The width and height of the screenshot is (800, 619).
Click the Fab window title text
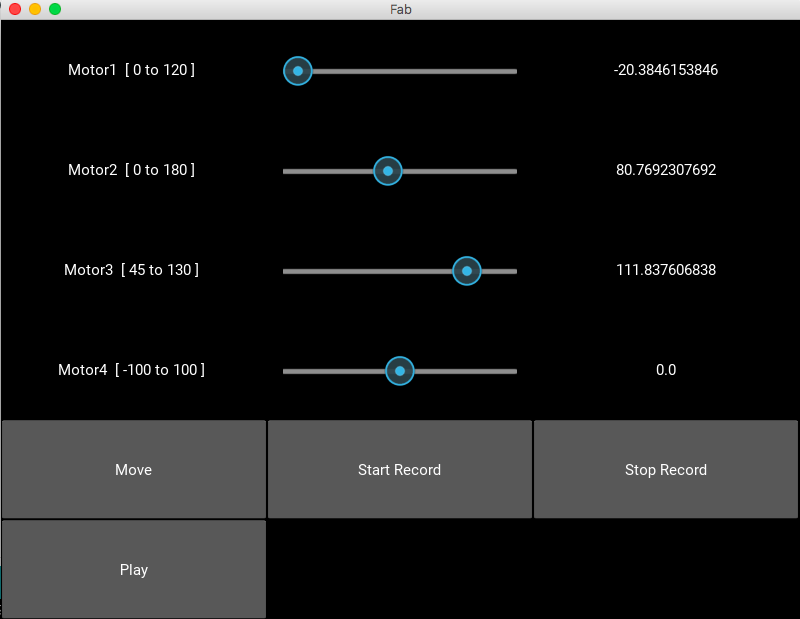pyautogui.click(x=401, y=9)
